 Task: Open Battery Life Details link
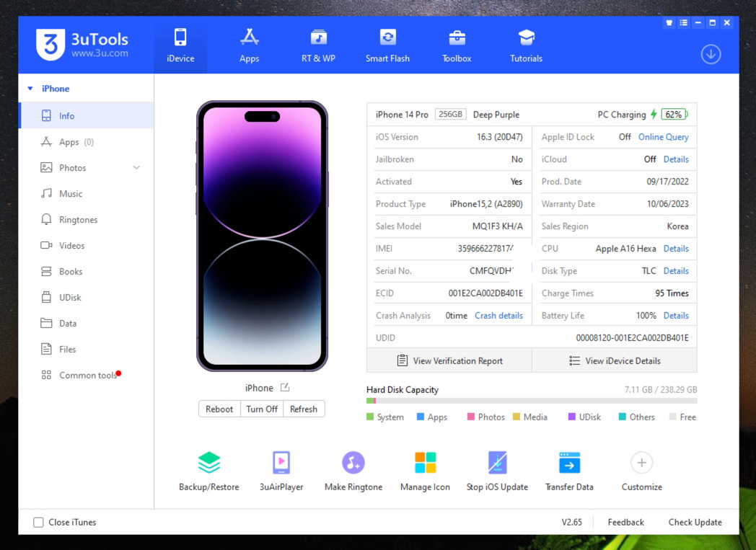pyautogui.click(x=676, y=316)
